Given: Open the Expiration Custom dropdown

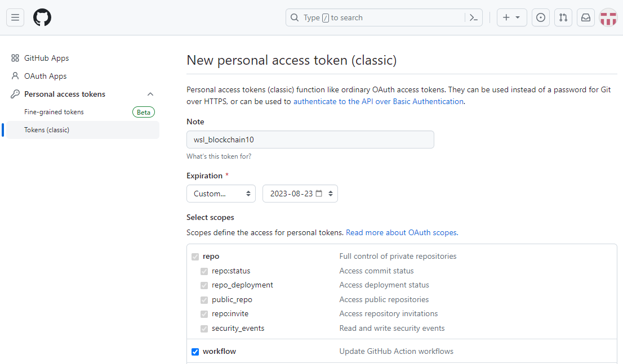Looking at the screenshot, I should click(221, 194).
